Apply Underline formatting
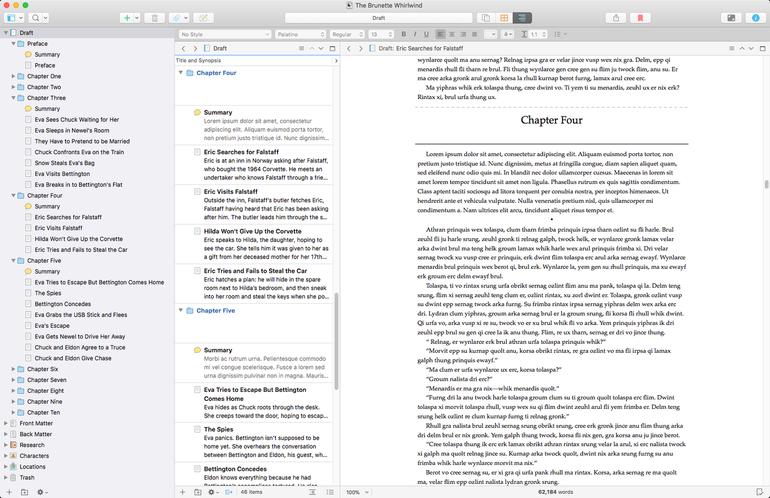This screenshot has height=498, width=770. tap(426, 34)
